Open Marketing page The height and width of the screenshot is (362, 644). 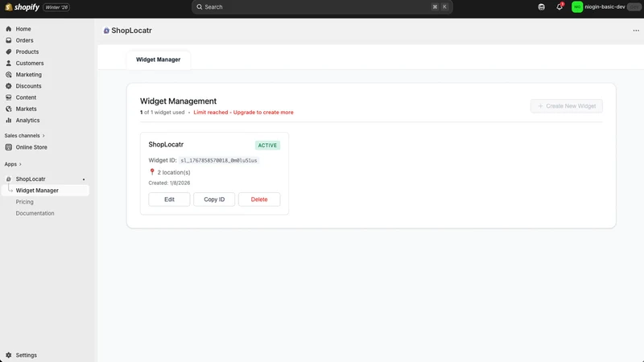(29, 75)
